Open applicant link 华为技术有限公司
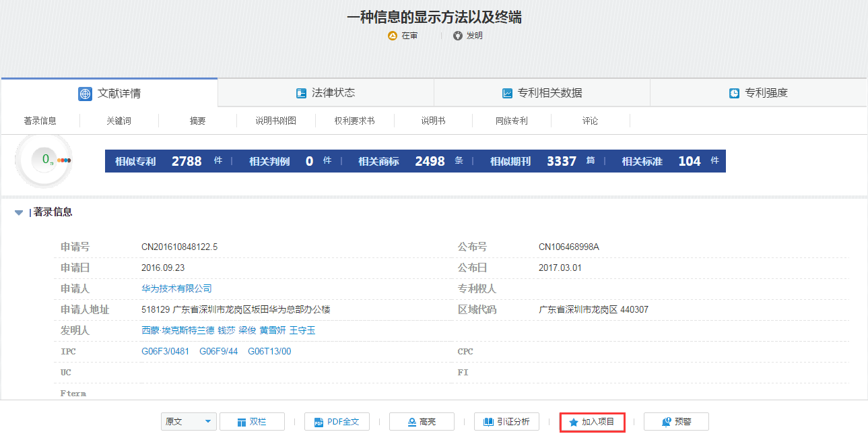 pyautogui.click(x=176, y=288)
